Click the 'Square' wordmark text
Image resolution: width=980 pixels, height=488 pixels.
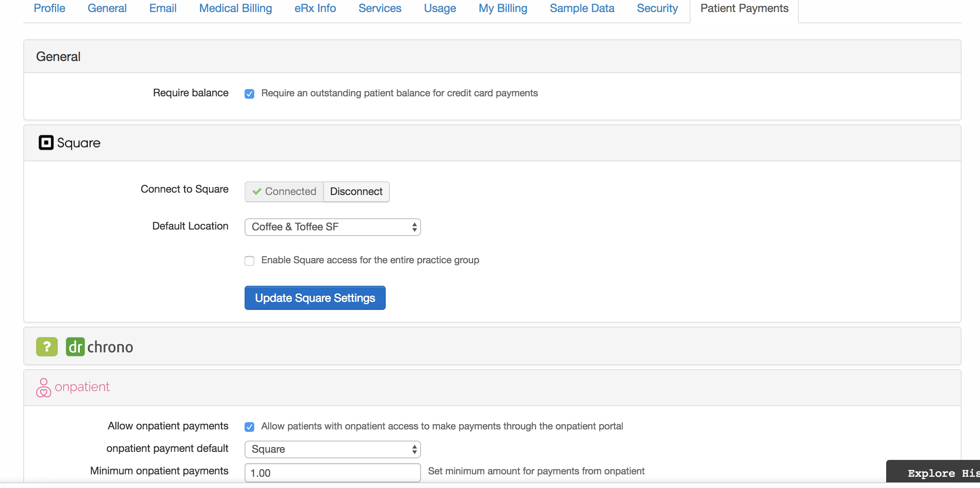[79, 143]
